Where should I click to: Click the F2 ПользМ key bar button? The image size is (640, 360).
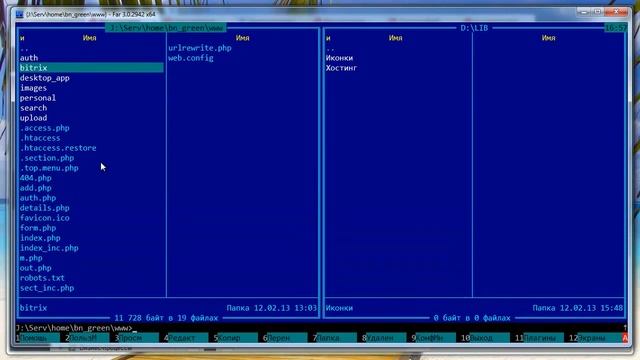[x=87, y=338]
